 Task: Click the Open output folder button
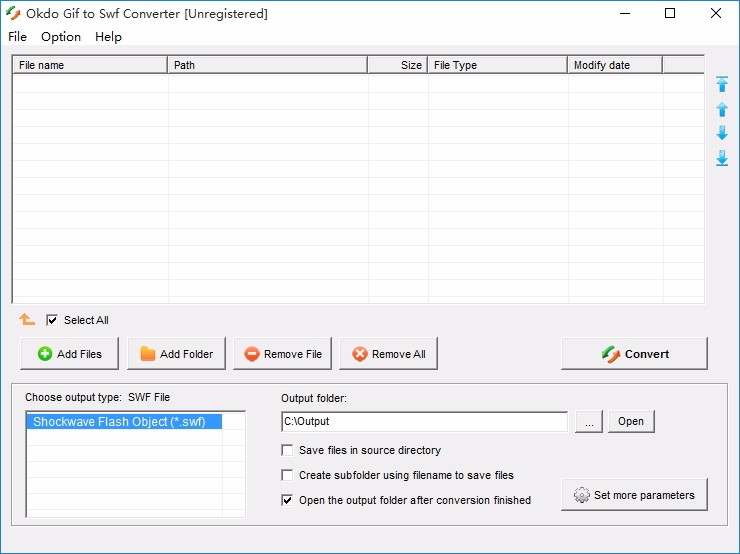pos(631,421)
